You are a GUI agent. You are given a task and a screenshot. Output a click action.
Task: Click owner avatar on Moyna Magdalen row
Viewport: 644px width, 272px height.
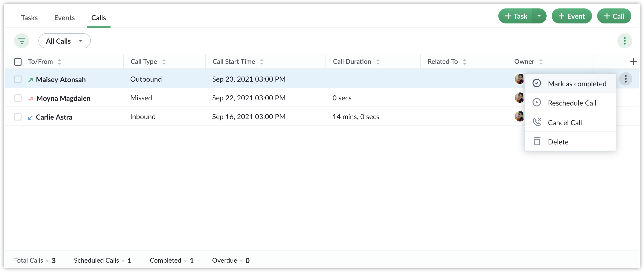[519, 98]
